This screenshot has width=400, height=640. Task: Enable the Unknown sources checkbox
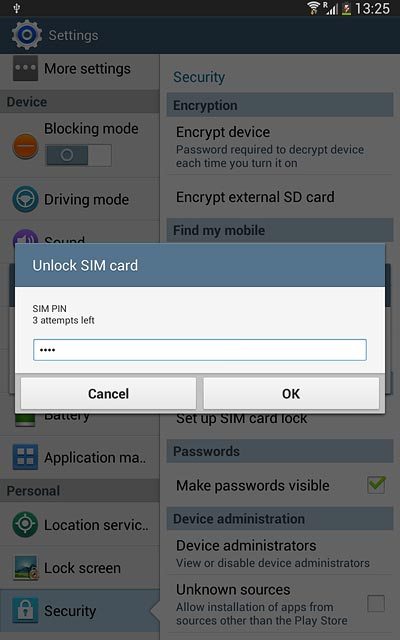pyautogui.click(x=376, y=604)
